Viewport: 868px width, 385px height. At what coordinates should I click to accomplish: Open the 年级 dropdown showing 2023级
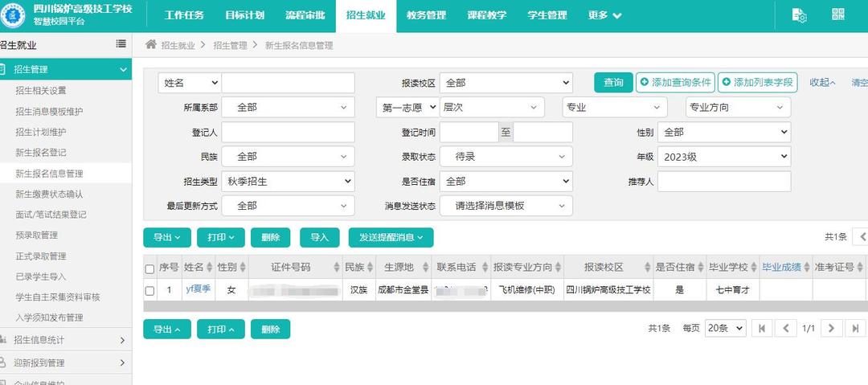coord(723,157)
